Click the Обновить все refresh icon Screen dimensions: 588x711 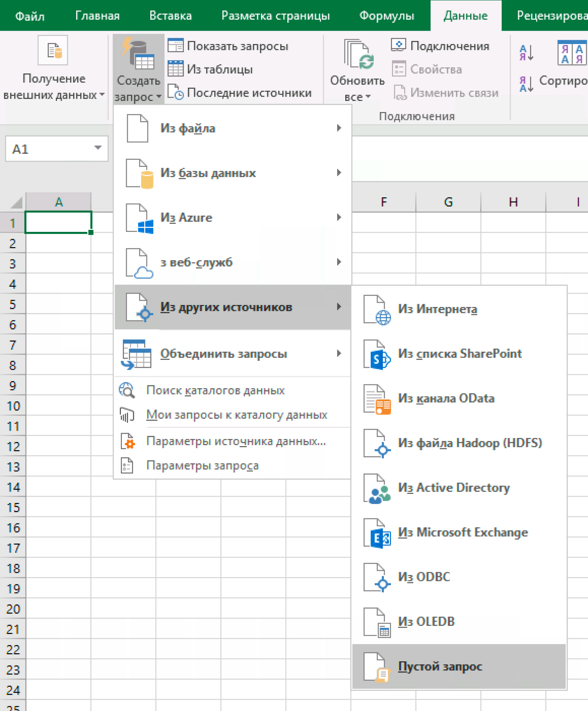359,54
